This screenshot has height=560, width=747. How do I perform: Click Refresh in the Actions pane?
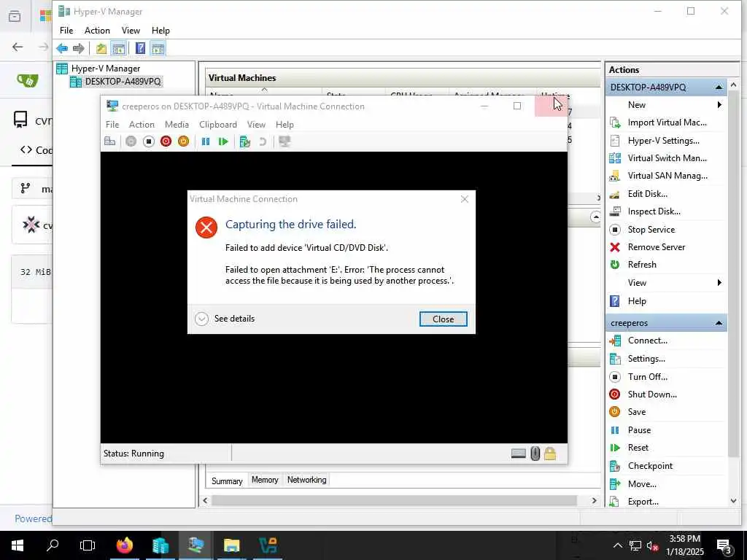642,265
